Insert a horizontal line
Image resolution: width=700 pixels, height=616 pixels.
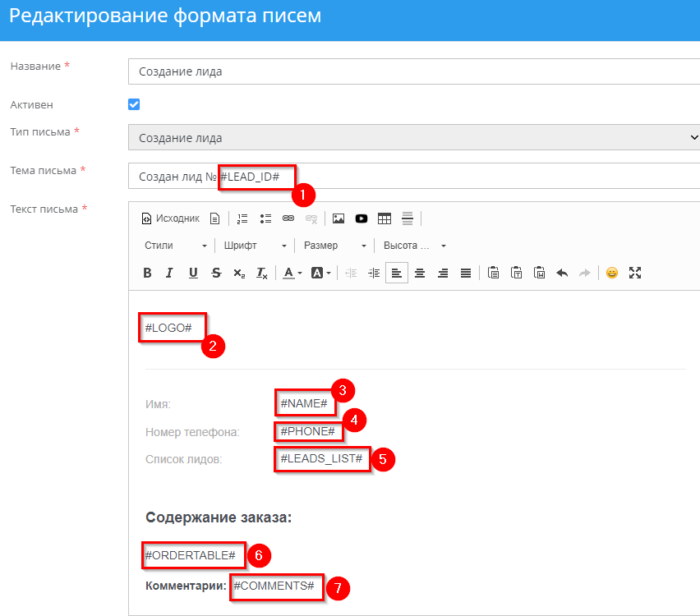pyautogui.click(x=408, y=218)
